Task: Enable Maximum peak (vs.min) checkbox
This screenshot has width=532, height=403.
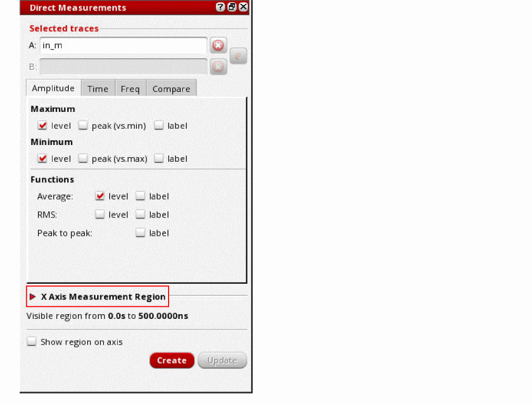Action: [83, 126]
